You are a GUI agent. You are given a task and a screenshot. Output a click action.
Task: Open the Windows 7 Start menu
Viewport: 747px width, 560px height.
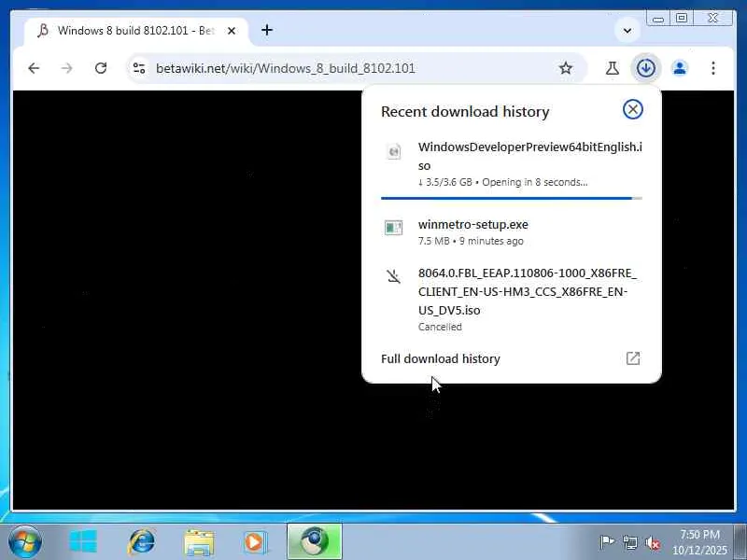point(25,542)
